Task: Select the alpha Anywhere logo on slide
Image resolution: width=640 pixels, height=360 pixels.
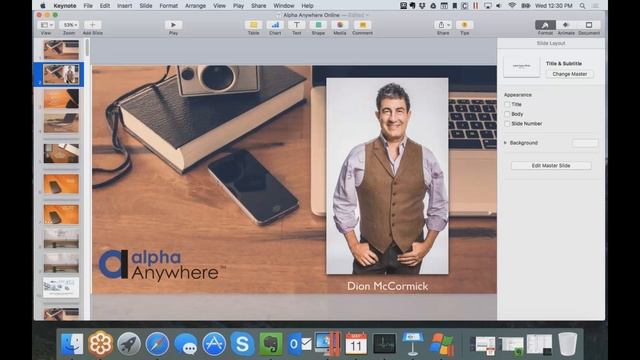Action: coord(162,265)
